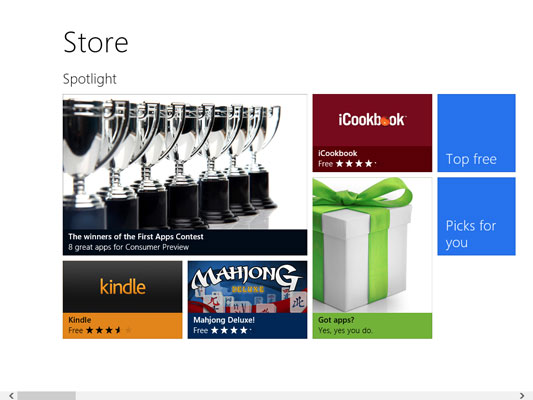Click the right scrollbar arrow
The image size is (533, 400).
point(522,396)
